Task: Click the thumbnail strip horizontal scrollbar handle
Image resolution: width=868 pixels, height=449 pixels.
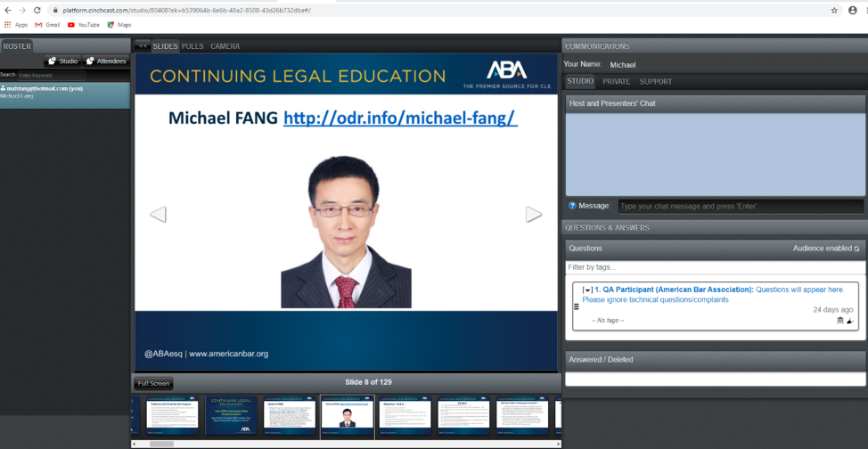Action: (x=161, y=444)
